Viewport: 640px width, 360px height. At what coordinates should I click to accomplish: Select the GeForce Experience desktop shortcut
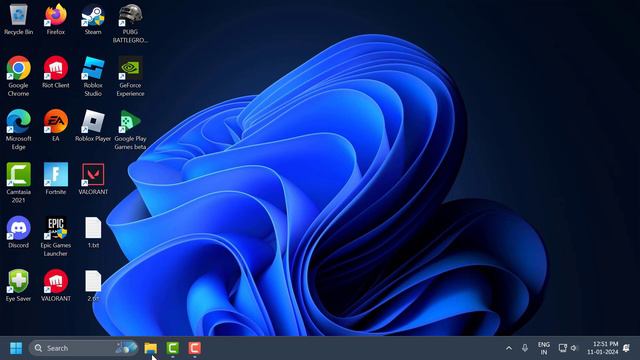(x=130, y=76)
